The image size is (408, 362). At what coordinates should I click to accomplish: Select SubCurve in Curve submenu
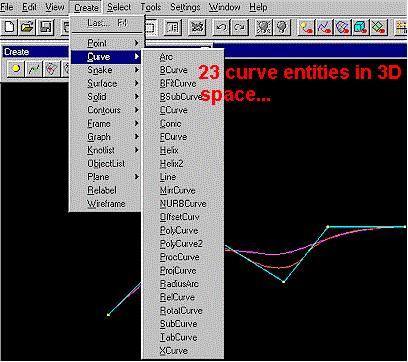(183, 324)
